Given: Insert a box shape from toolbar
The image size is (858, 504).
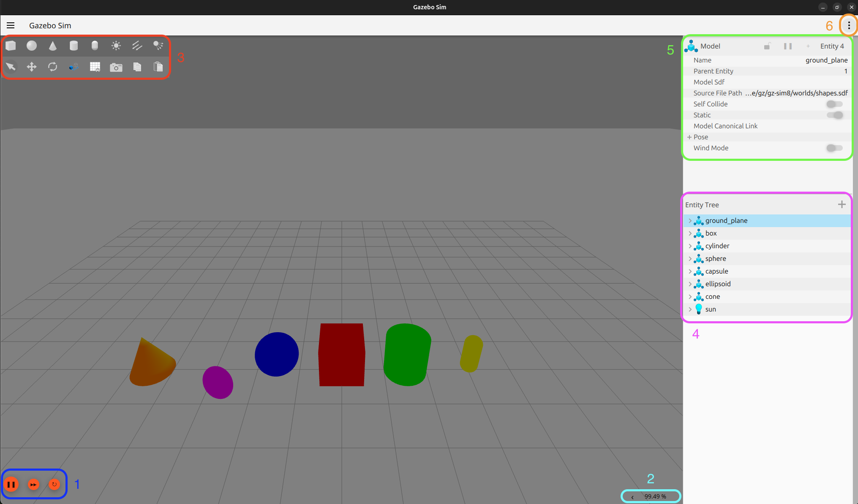Looking at the screenshot, I should (11, 46).
